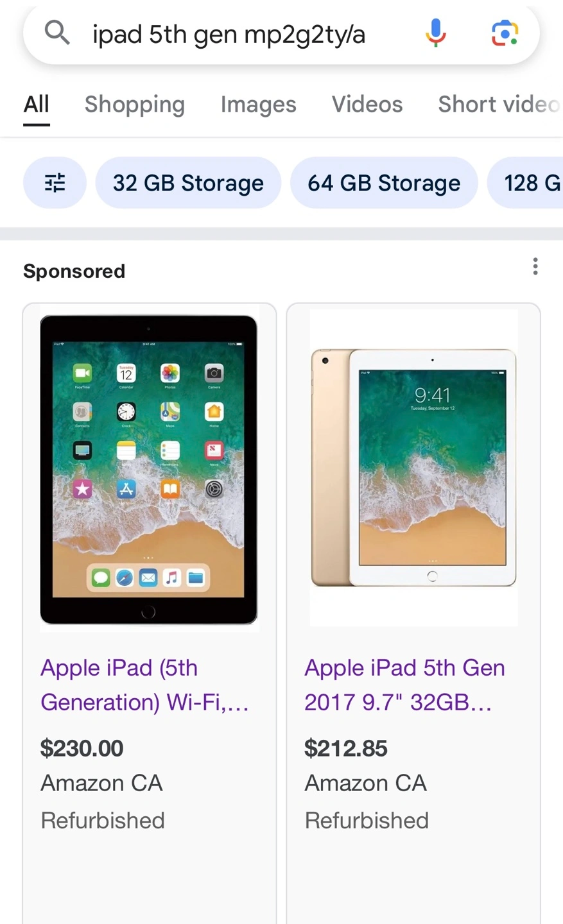The width and height of the screenshot is (563, 924).
Task: Select the Short videos tab
Action: pyautogui.click(x=499, y=104)
